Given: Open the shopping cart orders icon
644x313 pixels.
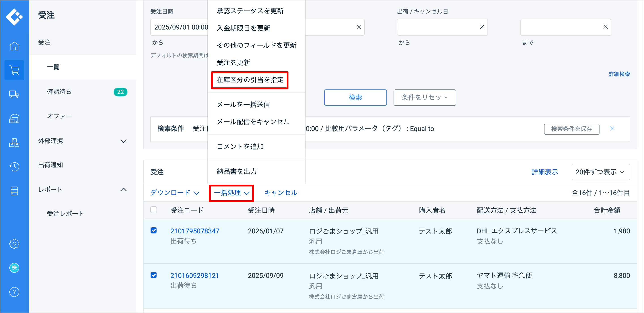Looking at the screenshot, I should point(14,70).
